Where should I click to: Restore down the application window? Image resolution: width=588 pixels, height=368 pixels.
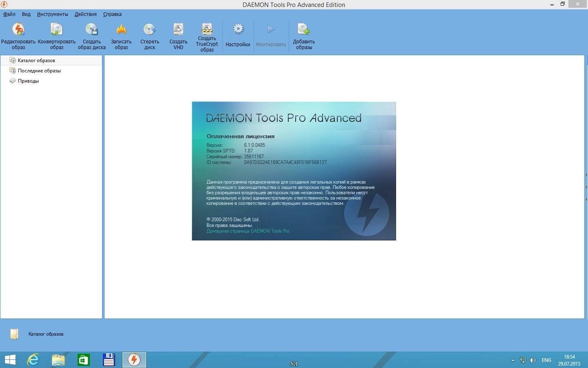tap(562, 4)
